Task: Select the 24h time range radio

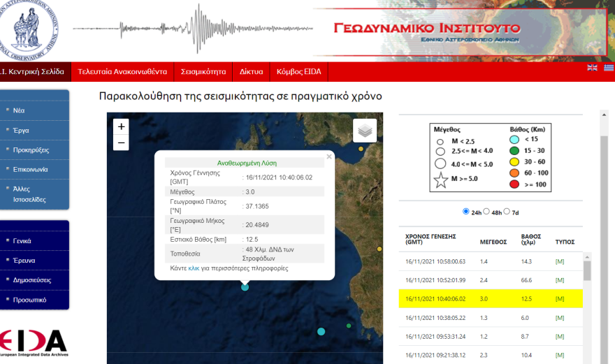Action: point(466,212)
